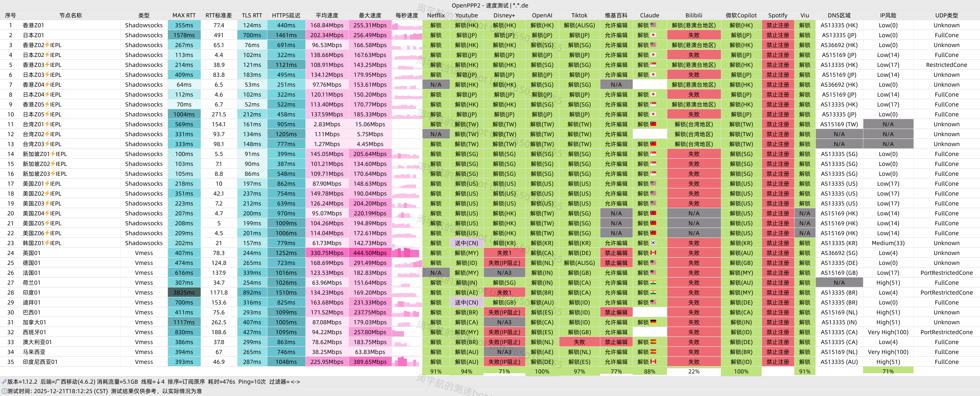The image size is (980, 396).
Task: Click the DNA icon before version text
Action: [4, 382]
